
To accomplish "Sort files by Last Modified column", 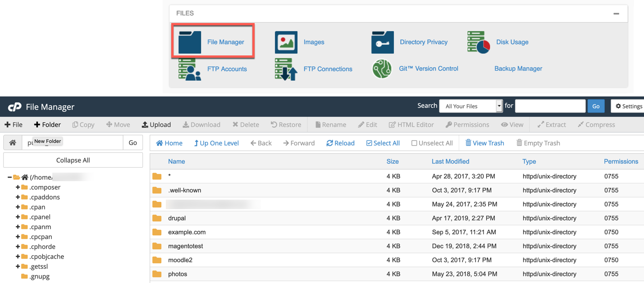I will pyautogui.click(x=450, y=161).
